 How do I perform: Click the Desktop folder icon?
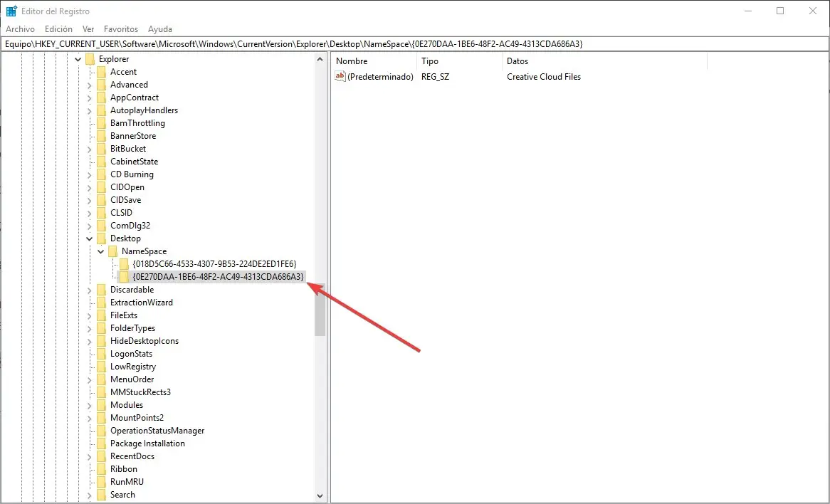tap(102, 238)
